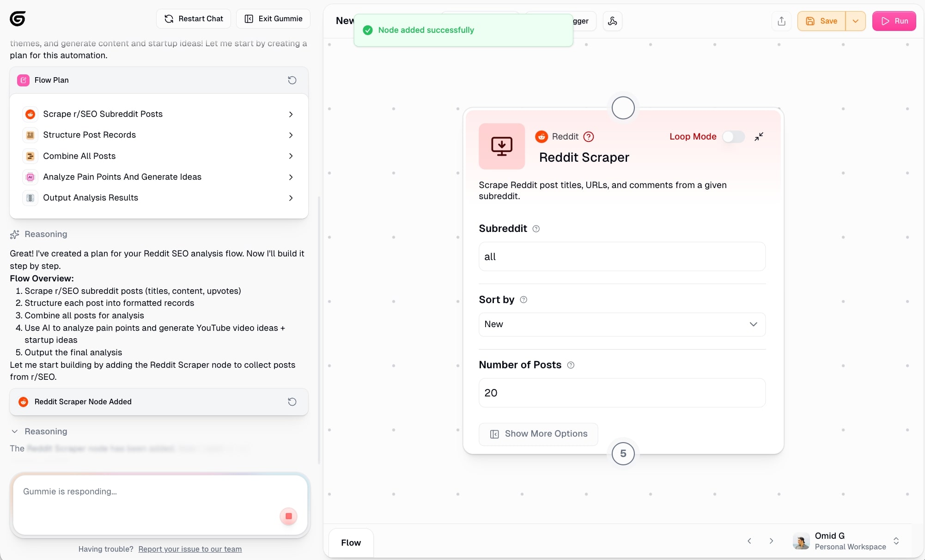Viewport: 925px width, 560px height.
Task: Click the Reddit Scraper Node Added text
Action: click(x=83, y=402)
